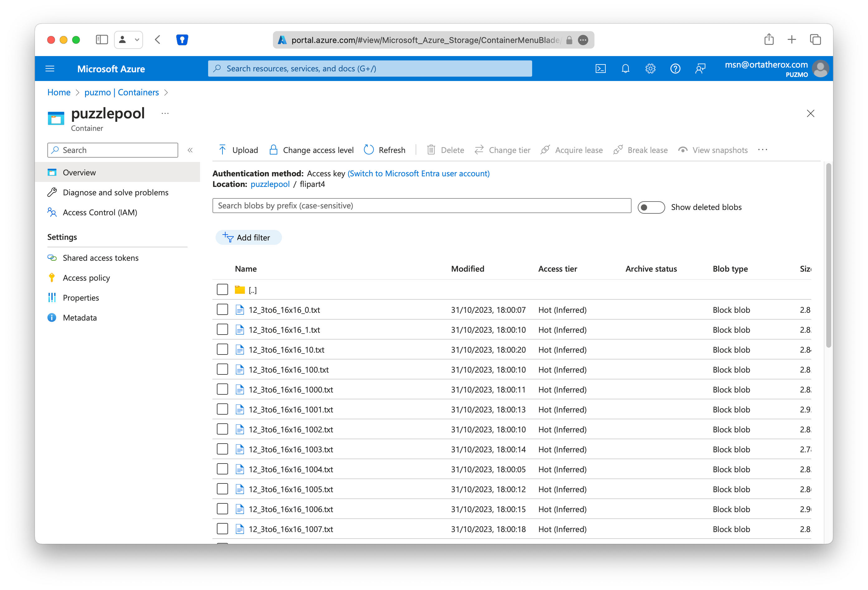Open the feedback icon in header
The image size is (868, 590).
tap(700, 69)
